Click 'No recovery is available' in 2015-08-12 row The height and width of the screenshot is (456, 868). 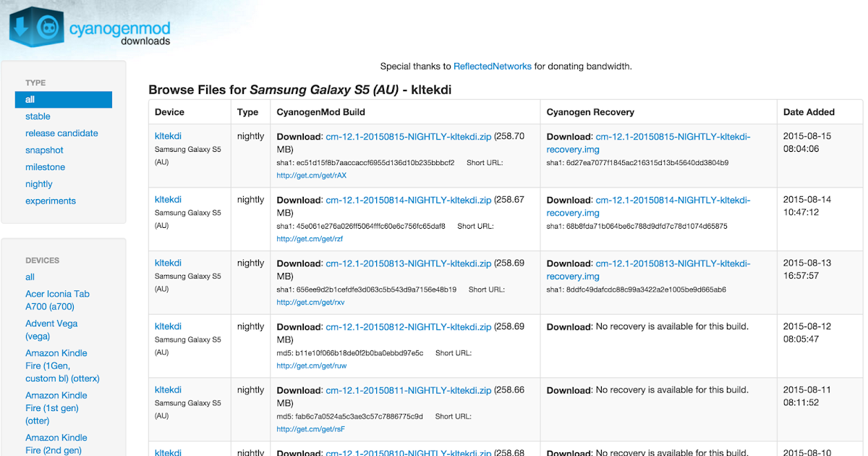[672, 326]
